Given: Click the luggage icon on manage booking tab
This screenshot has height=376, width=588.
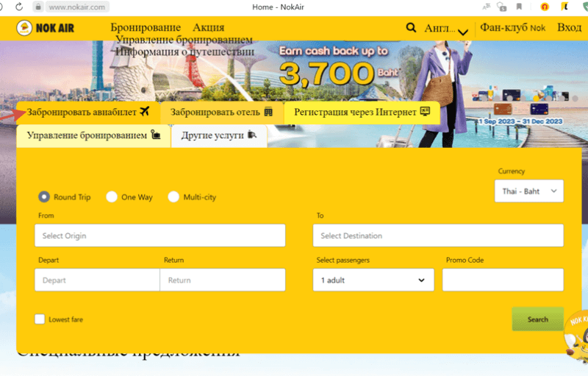Looking at the screenshot, I should 155,135.
